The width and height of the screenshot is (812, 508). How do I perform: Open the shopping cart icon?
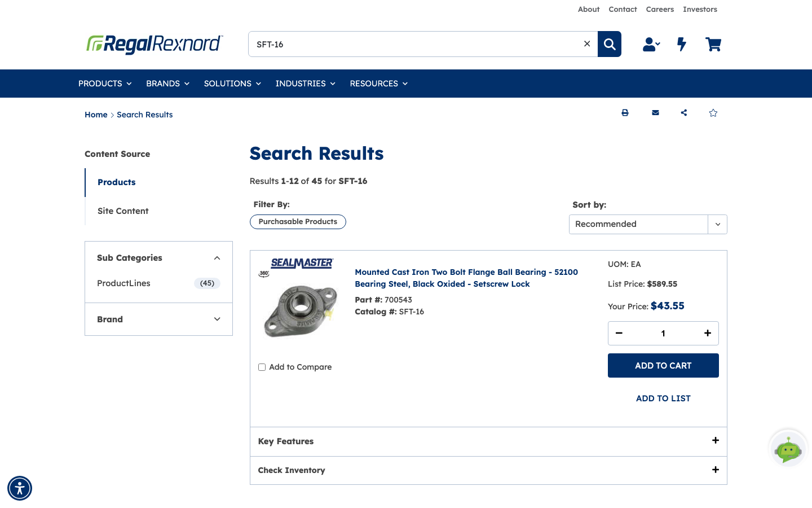pyautogui.click(x=713, y=44)
